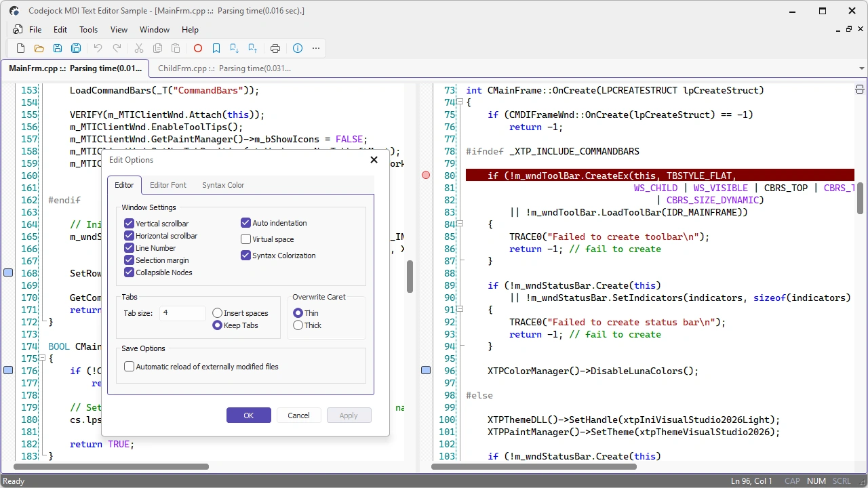
Task: Click bookmark marker on line 168
Action: [8, 273]
